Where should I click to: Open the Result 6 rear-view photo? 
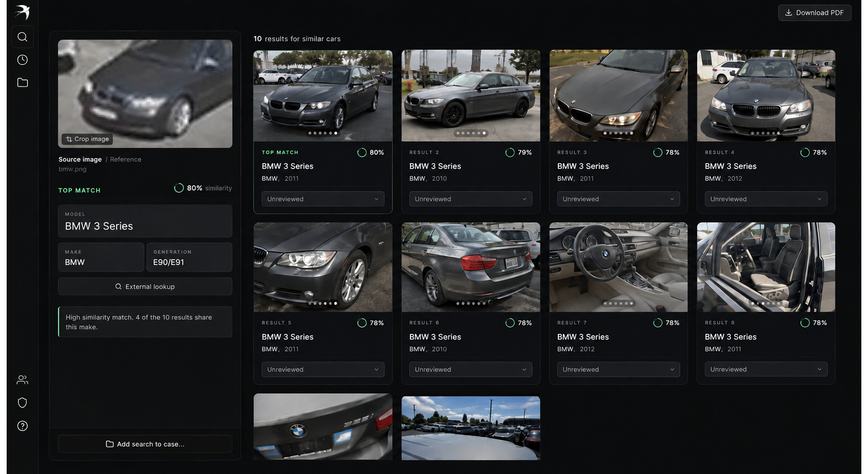(471, 267)
